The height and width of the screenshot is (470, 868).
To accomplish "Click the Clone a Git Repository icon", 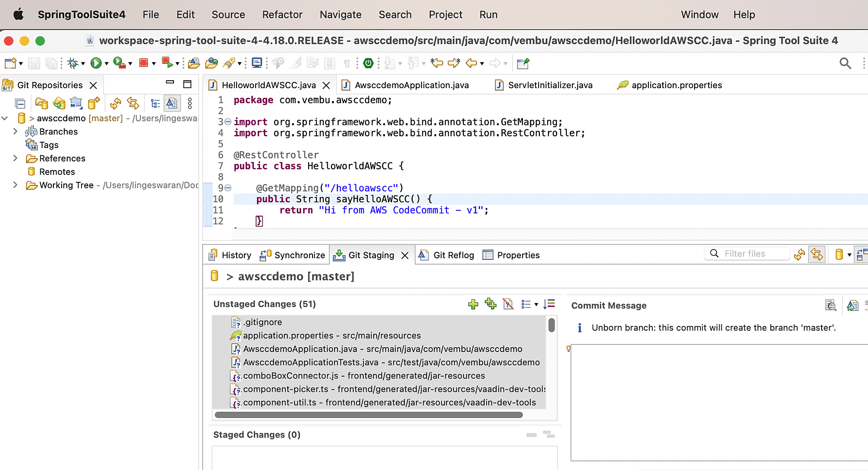I will (x=59, y=103).
